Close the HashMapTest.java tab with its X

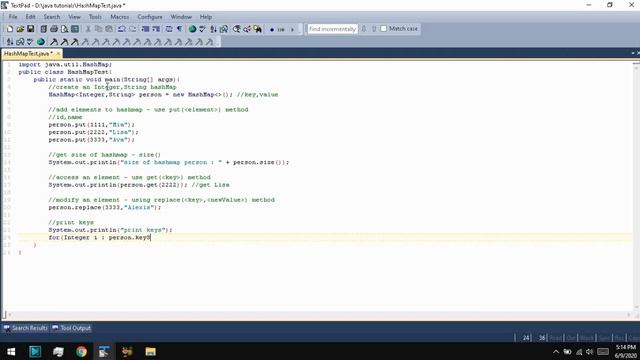pos(58,53)
